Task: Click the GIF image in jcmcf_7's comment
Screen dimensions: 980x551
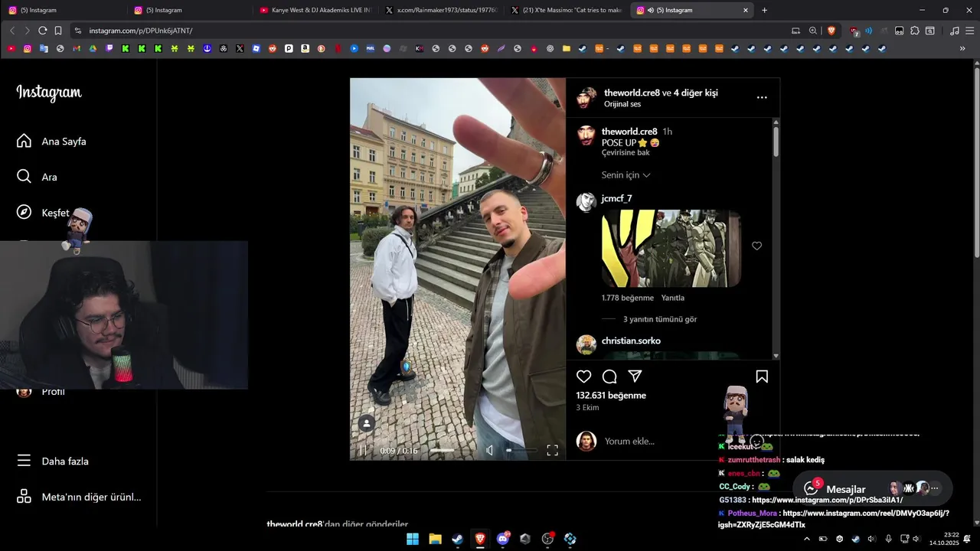Action: 671,249
